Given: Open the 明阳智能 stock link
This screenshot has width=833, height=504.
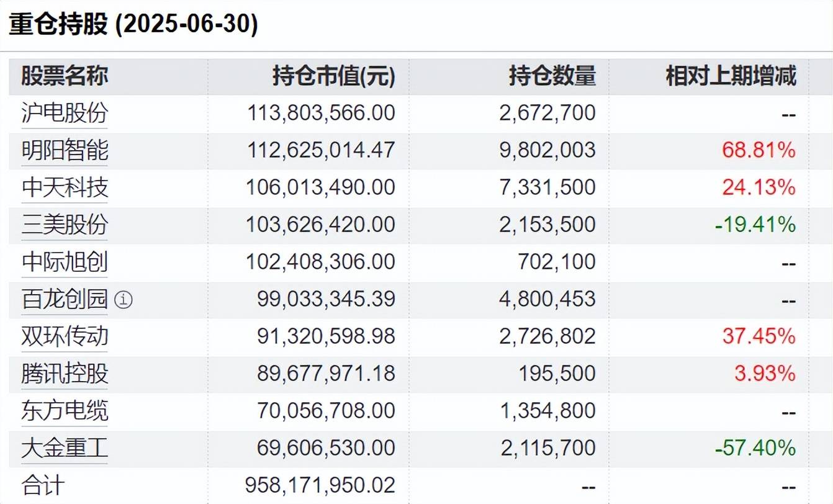Looking at the screenshot, I should (65, 150).
